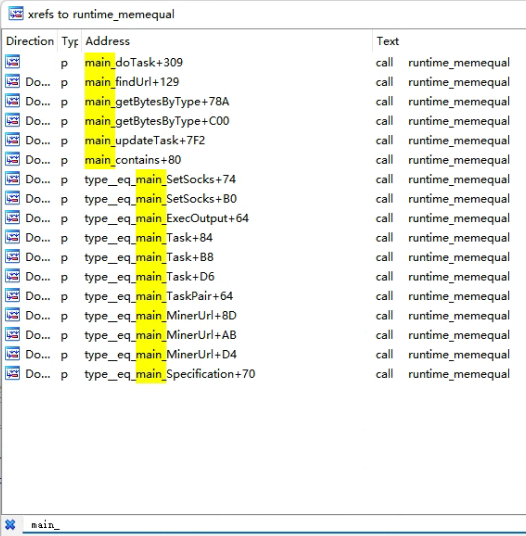Click the Do... cell for type__eq_main_ExecOutput+64
526x536 pixels.
pyautogui.click(x=38, y=218)
